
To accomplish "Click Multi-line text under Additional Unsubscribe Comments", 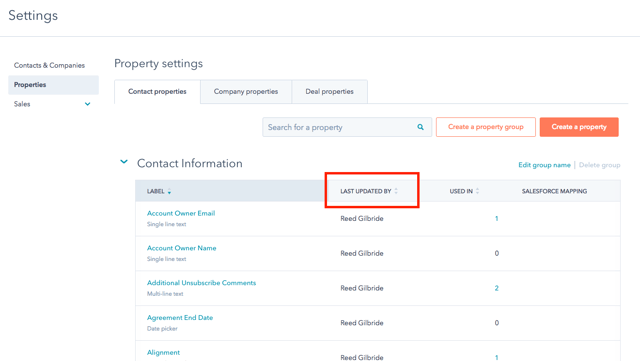I will [x=165, y=294].
